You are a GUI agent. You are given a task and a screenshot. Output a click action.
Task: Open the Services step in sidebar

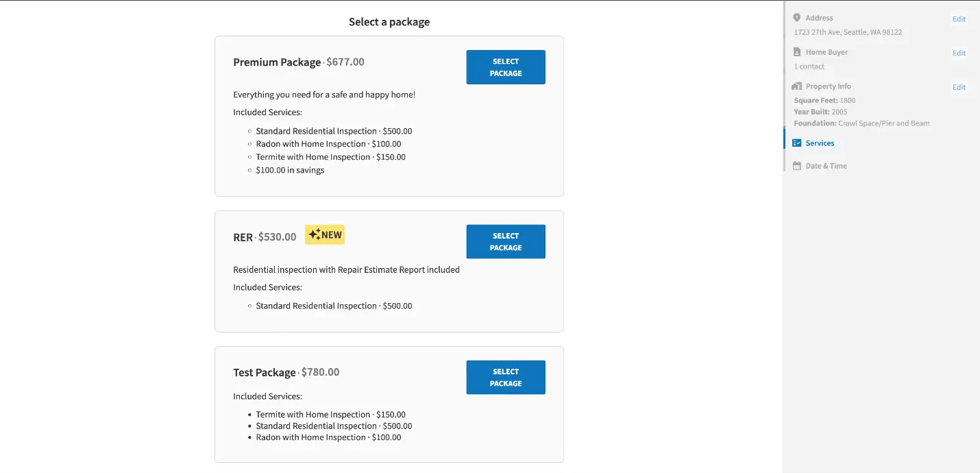pos(820,143)
